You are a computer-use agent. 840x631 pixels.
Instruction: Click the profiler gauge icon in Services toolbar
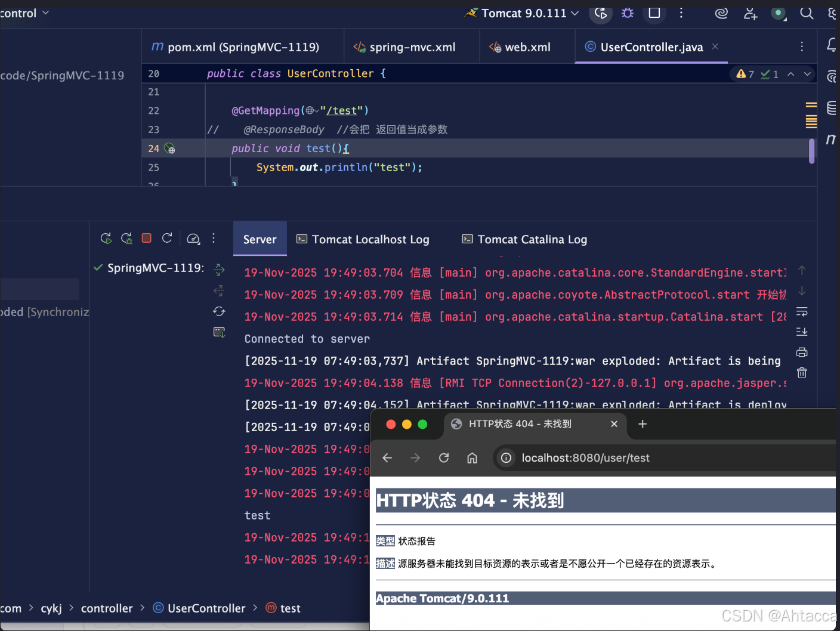pos(193,239)
